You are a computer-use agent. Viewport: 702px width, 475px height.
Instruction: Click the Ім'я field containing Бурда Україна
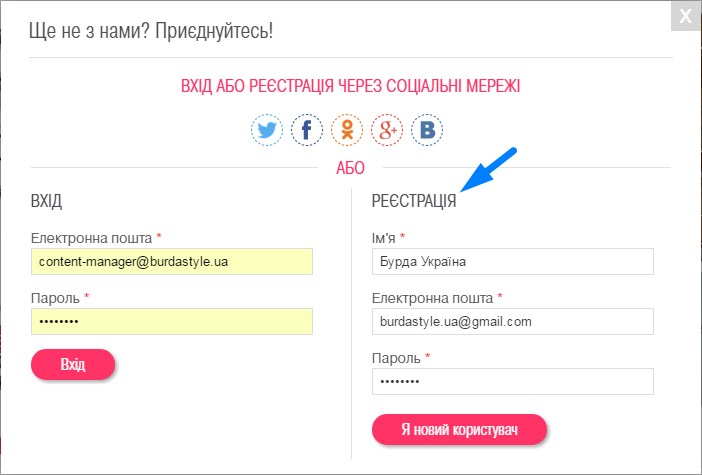pyautogui.click(x=513, y=261)
